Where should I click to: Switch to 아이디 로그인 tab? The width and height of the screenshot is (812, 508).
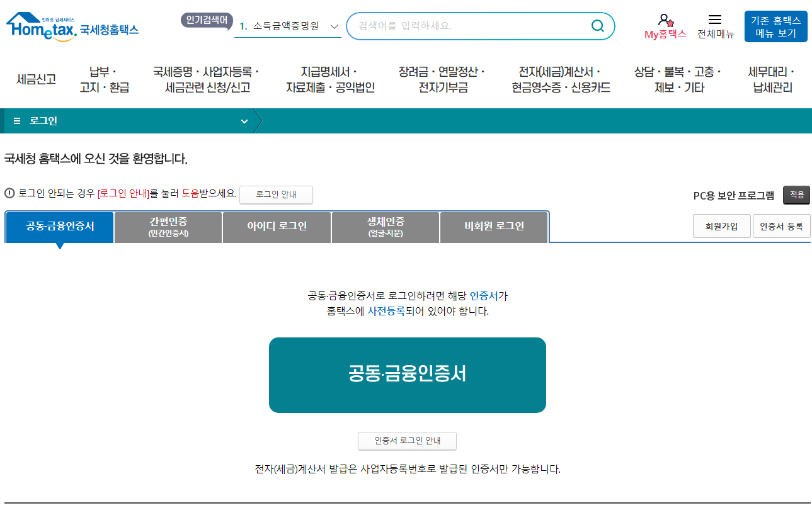click(277, 227)
